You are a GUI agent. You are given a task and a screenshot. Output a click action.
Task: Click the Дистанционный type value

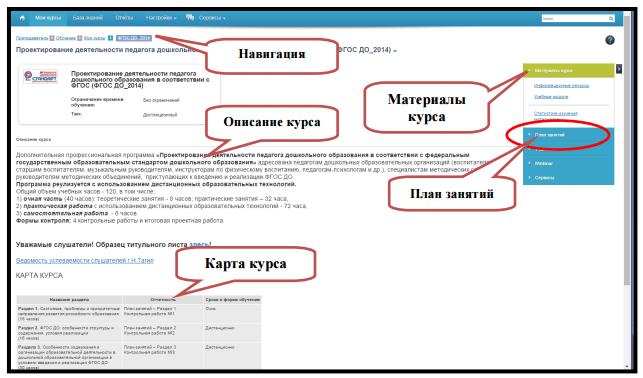(160, 115)
